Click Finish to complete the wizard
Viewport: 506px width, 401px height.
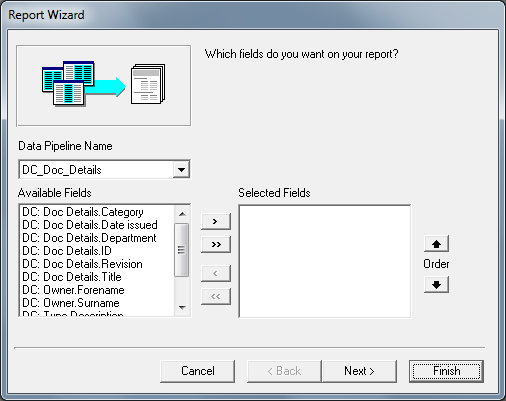pos(446,371)
